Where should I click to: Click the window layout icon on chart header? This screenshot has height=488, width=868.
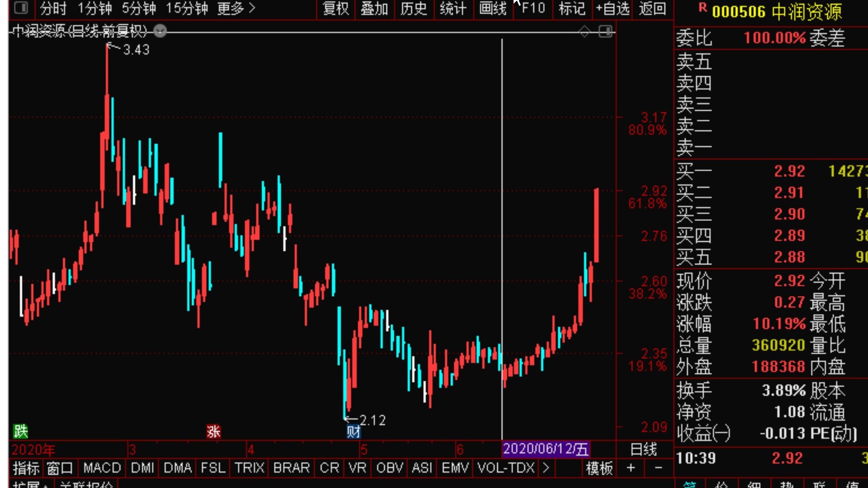(605, 32)
